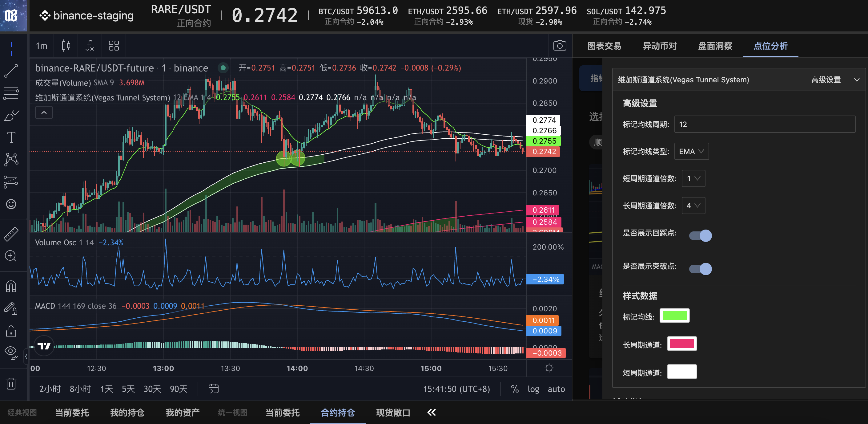Click the 长周期通道 pink color swatch
The width and height of the screenshot is (868, 424).
682,344
